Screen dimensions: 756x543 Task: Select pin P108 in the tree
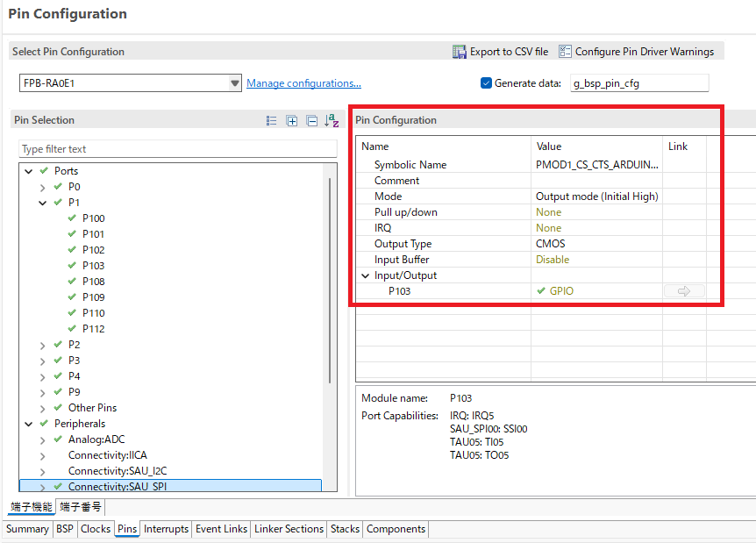93,282
